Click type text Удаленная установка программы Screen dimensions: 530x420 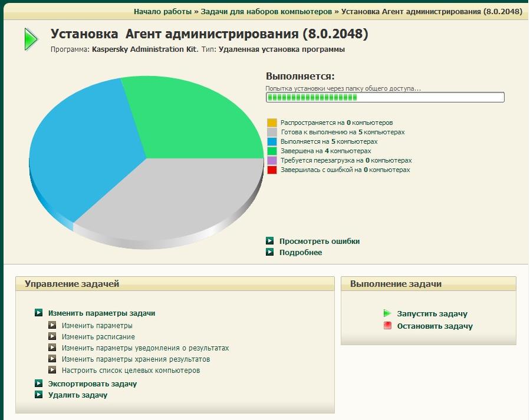(282, 49)
